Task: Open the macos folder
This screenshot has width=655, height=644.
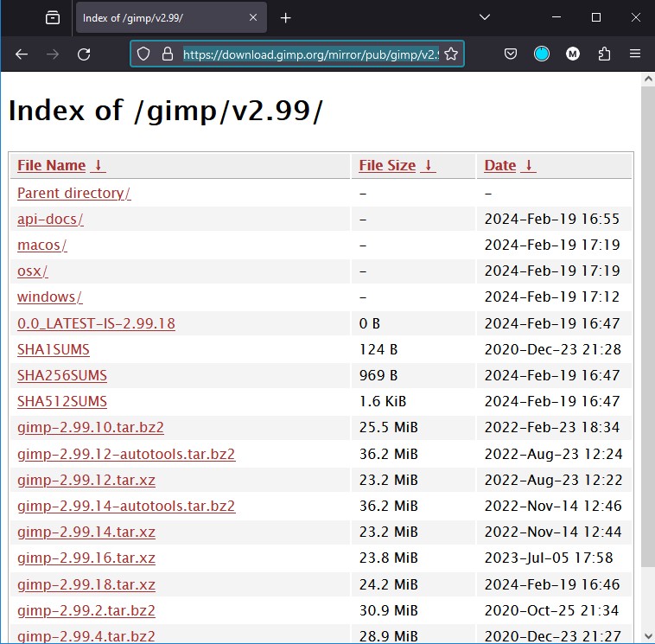Action: [x=42, y=245]
